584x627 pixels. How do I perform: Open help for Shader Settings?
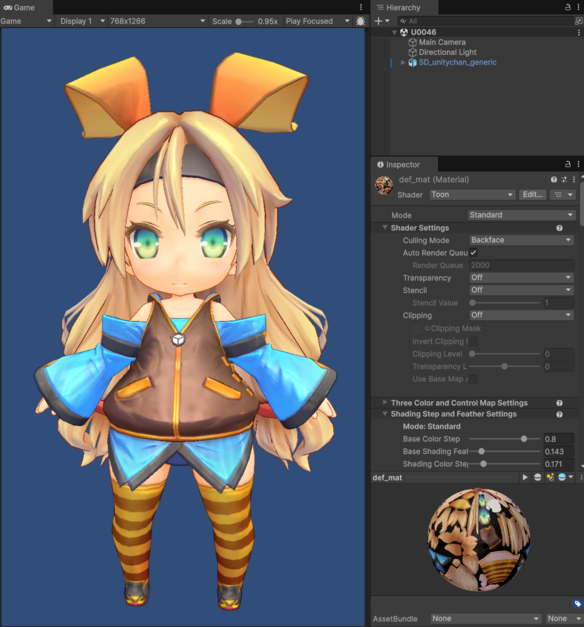tap(559, 228)
